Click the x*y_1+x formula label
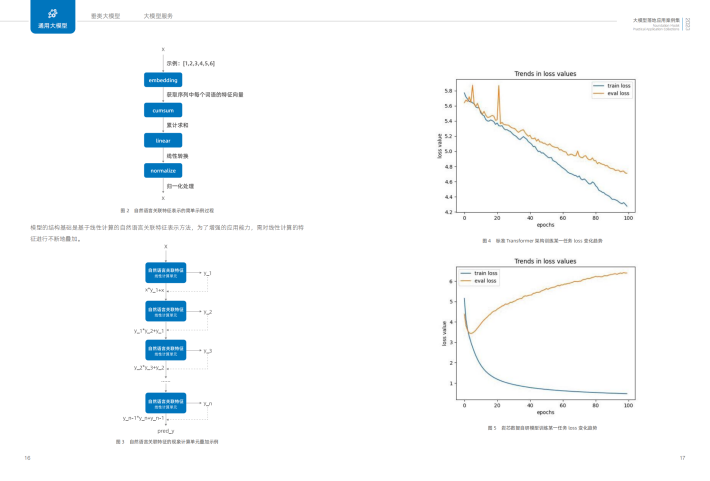This screenshot has height=481, width=710. 154,290
